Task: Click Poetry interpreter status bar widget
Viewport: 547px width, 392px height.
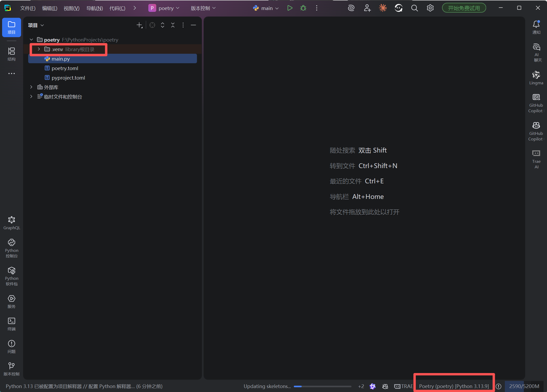Action: tap(454, 386)
